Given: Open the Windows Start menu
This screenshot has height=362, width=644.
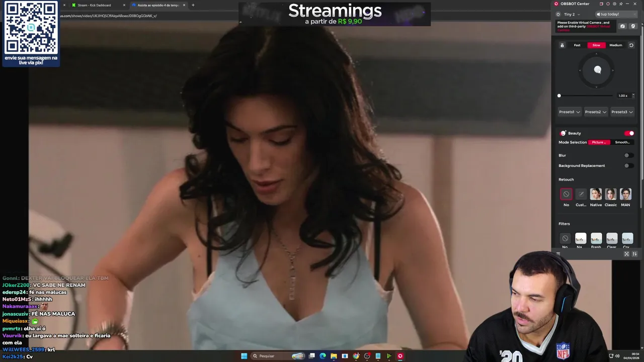Looking at the screenshot, I should click(x=244, y=356).
